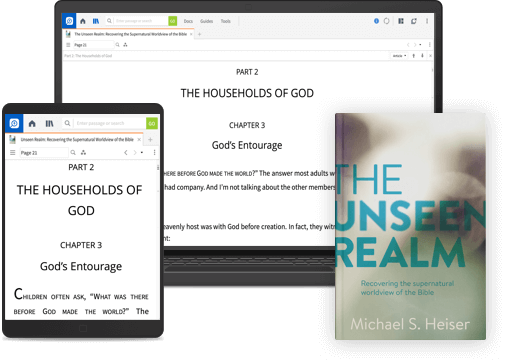Click visual filters icon on laptop panel

[x=125, y=45]
